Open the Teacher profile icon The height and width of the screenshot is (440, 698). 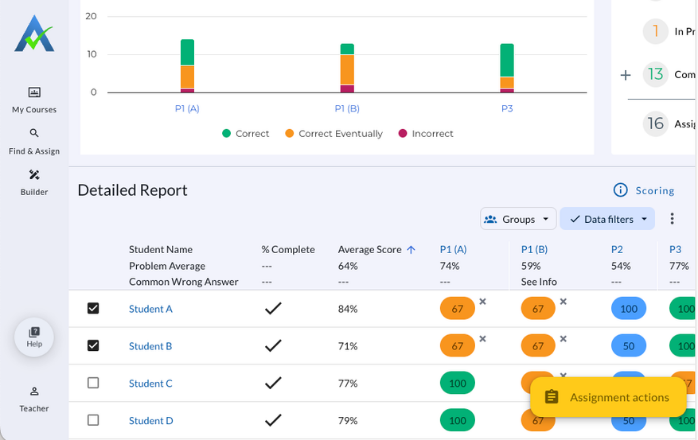coord(34,391)
